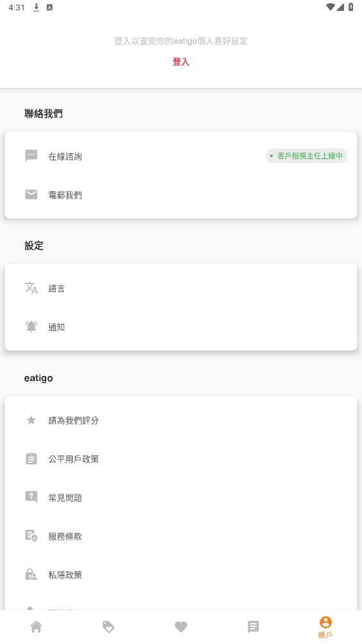Open 常見問題 FAQ entry
Screen dimensions: 362x644
pos(181,497)
